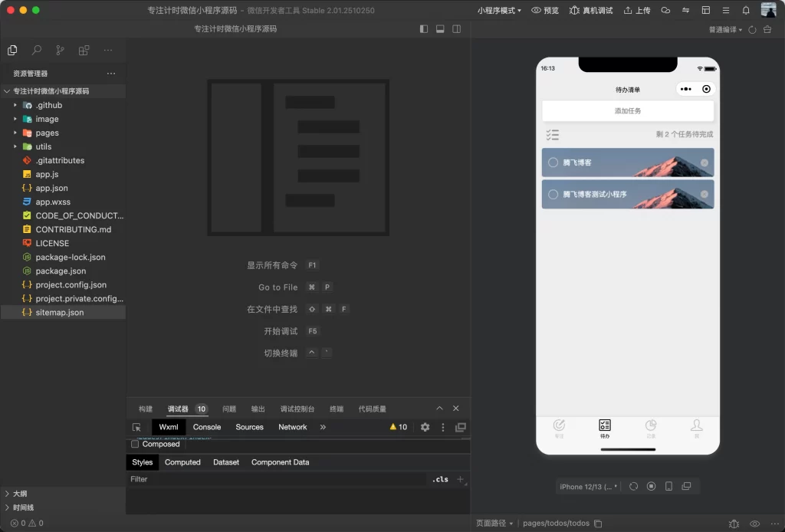Open 预览 preview in the top toolbar
Image resolution: width=785 pixels, height=532 pixels.
point(545,10)
